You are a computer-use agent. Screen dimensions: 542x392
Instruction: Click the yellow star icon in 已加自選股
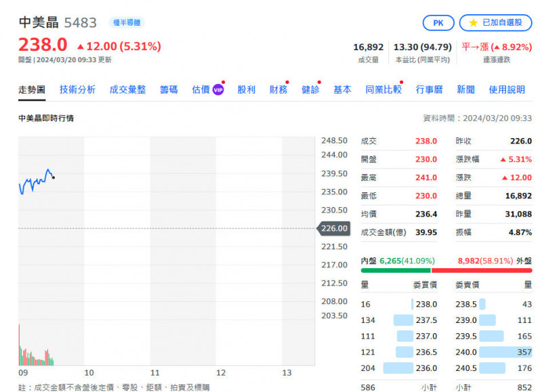coord(473,23)
